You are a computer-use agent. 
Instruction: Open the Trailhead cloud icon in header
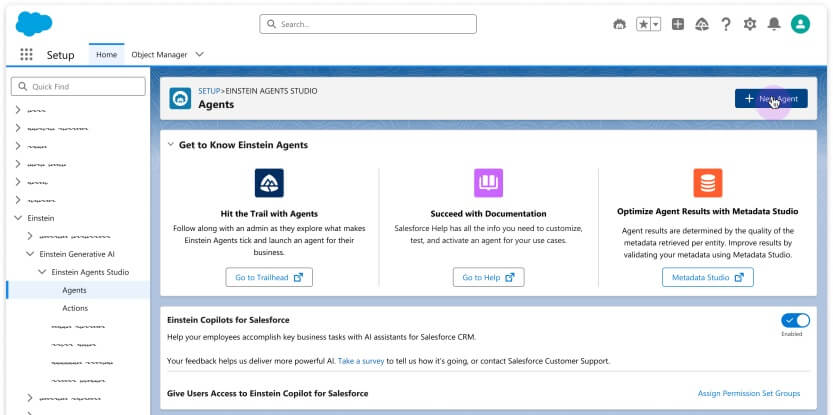[x=702, y=24]
